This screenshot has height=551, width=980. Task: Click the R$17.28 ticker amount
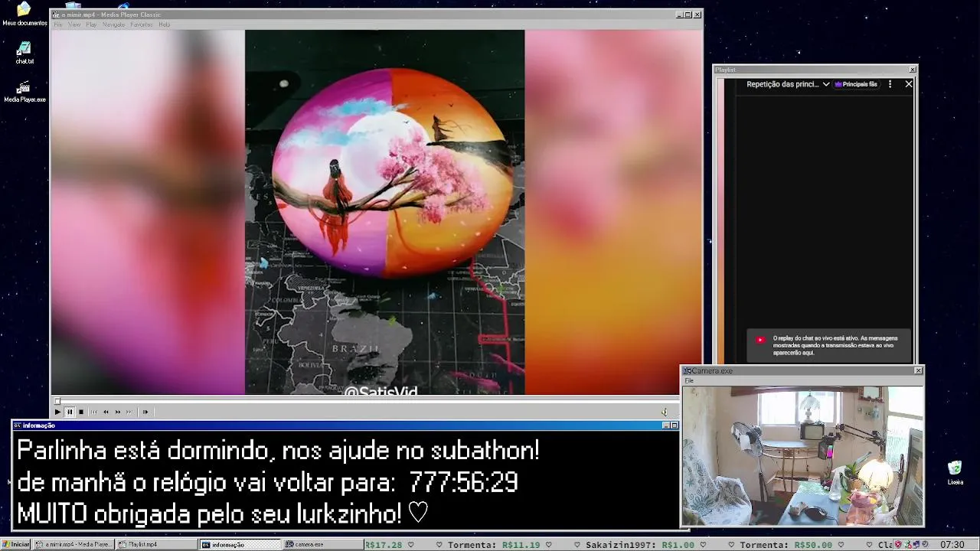click(x=383, y=545)
